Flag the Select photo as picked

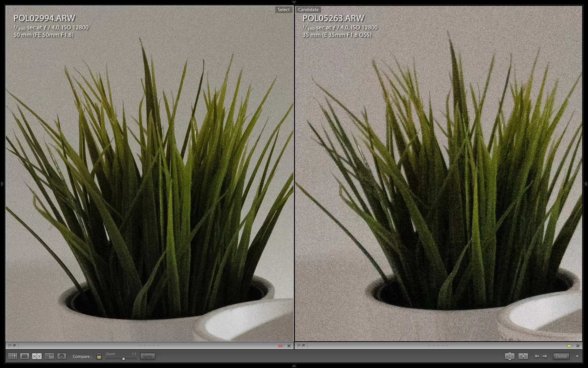10,346
